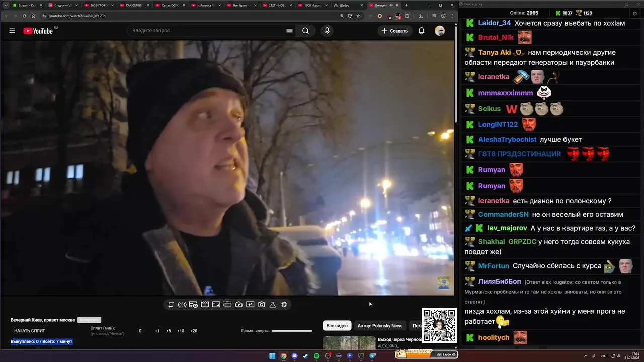Screen dimensions: 644x362
Task: Toggle the loop icon in player toolbar
Action: click(171, 304)
